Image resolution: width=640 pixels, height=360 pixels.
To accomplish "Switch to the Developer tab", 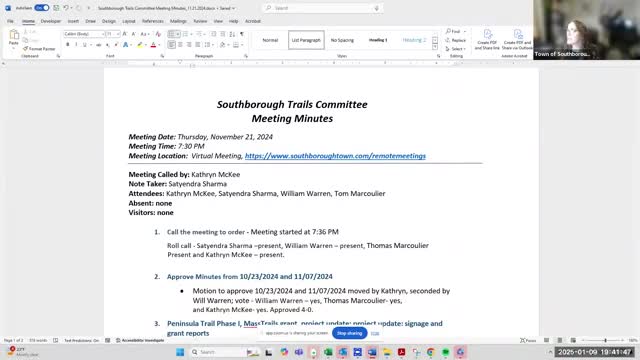I will click(51, 21).
